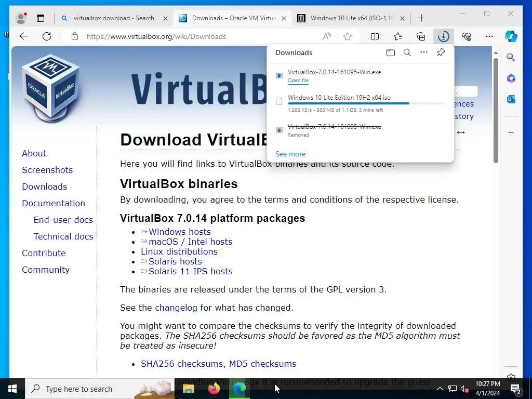
Task: Add a sidebar app with plus icon
Action: tap(511, 132)
